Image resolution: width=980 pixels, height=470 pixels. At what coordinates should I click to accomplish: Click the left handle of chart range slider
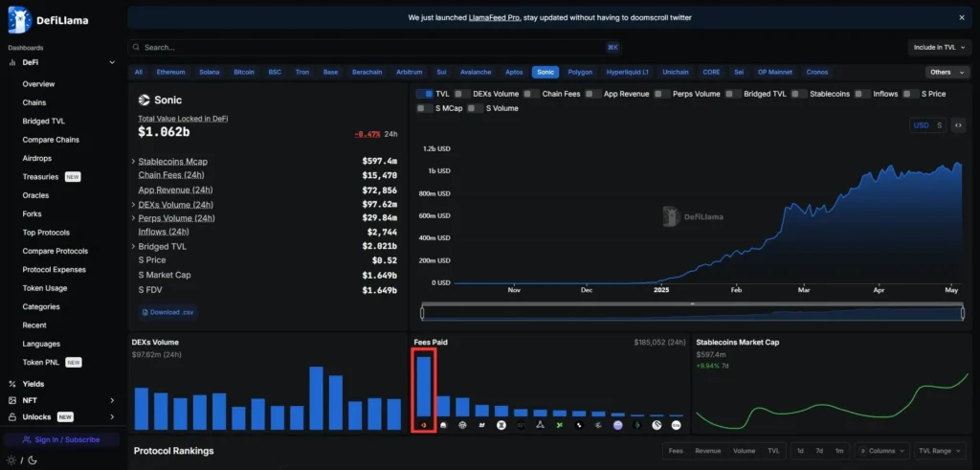[422, 312]
